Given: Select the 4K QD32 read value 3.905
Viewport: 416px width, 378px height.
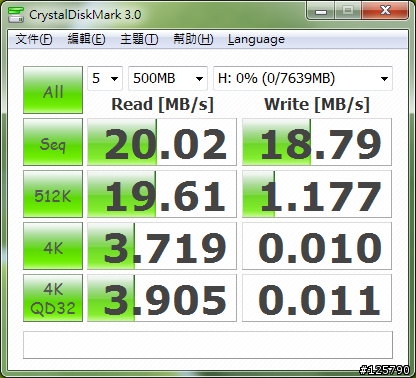Looking at the screenshot, I should [162, 298].
